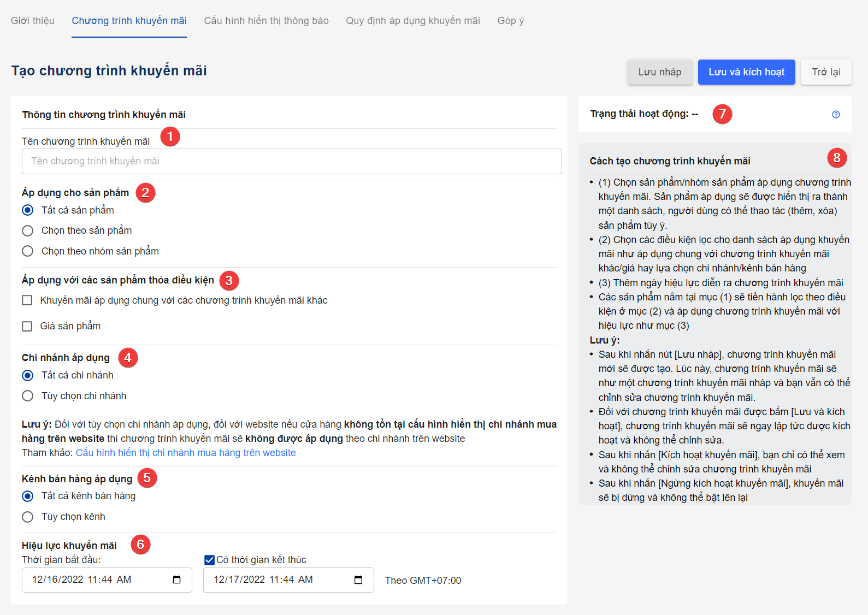This screenshot has height=615, width=868.
Task: Click red number badge 8 marker
Action: 836,158
